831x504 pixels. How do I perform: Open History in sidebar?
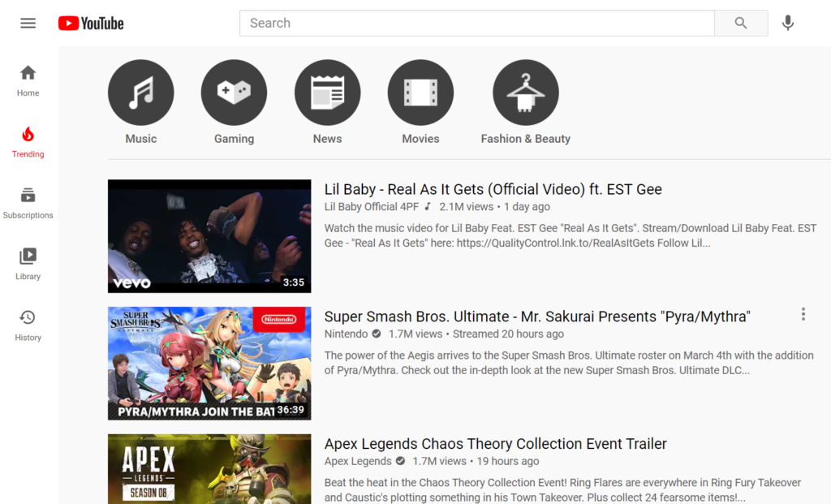coord(28,326)
